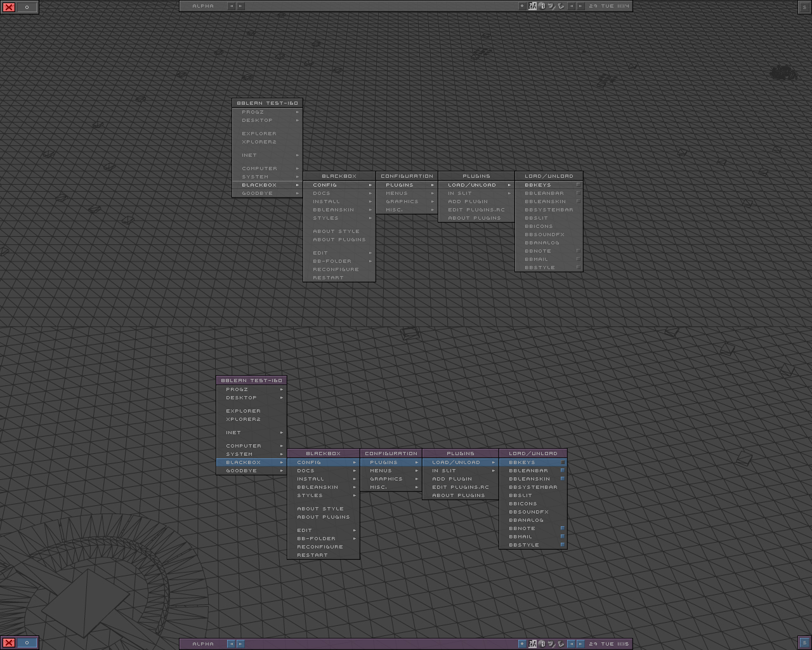
Task: Choose Reconfigure in the purple Blackbox menu
Action: tap(324, 547)
